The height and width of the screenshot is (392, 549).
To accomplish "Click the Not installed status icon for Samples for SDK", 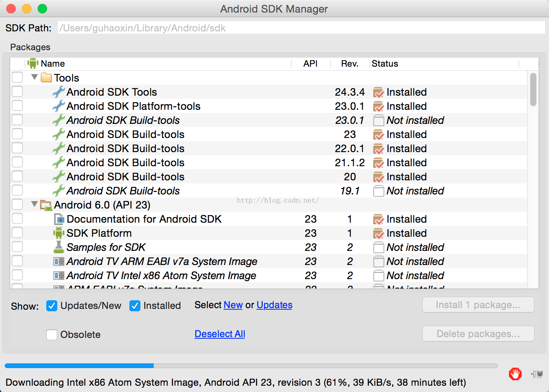I will pyautogui.click(x=378, y=247).
